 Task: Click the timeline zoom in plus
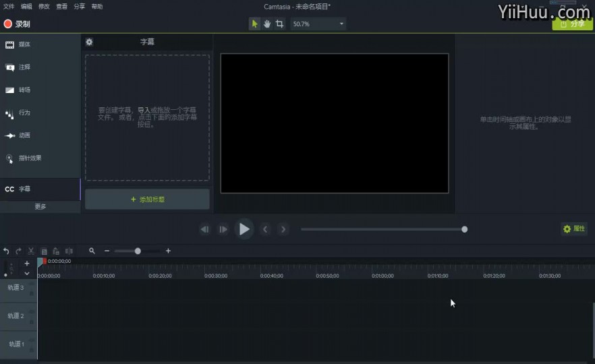[x=168, y=251]
